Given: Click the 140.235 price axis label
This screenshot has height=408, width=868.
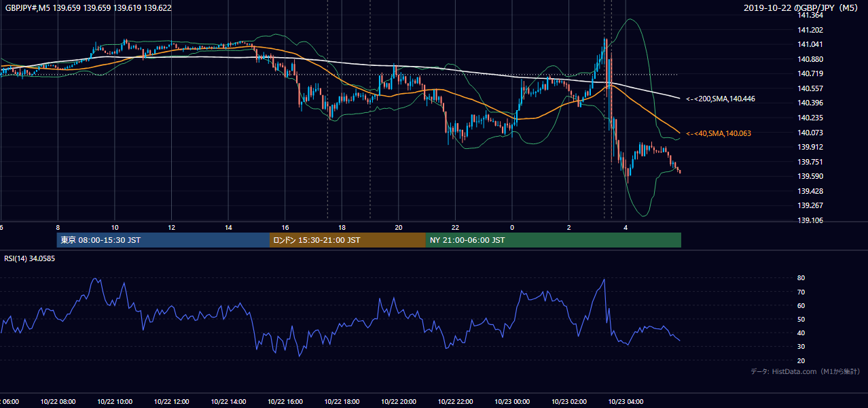Looking at the screenshot, I should pos(810,118).
